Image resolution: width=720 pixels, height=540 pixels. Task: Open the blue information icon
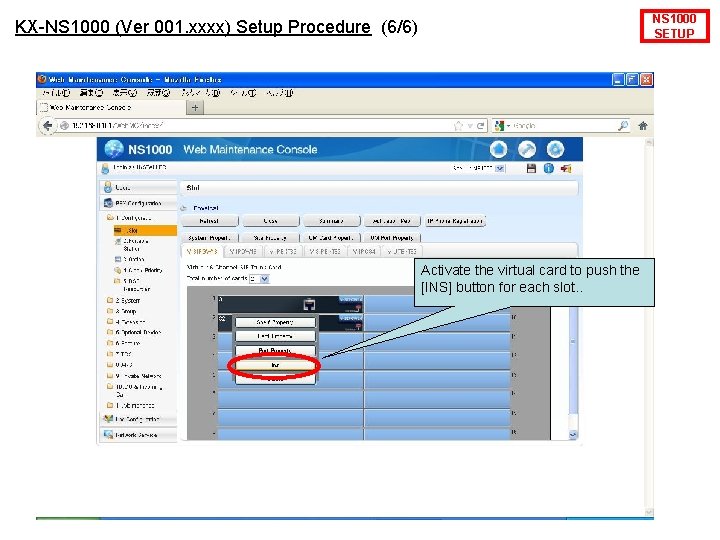point(549,169)
